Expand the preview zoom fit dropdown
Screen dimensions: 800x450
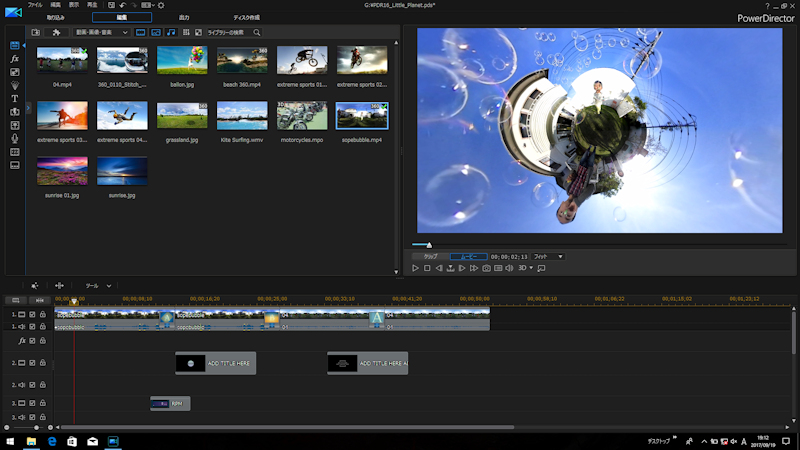click(x=548, y=256)
